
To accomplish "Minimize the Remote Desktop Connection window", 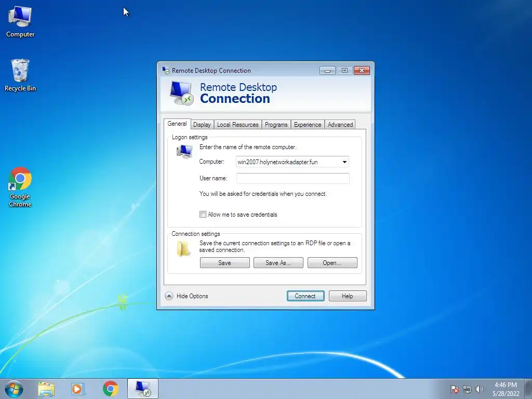I will click(327, 71).
